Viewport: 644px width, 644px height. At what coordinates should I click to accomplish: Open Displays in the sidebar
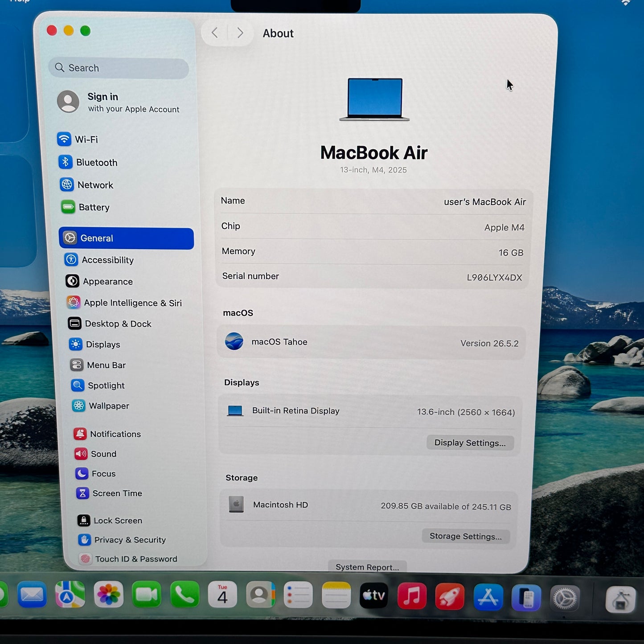click(95, 345)
